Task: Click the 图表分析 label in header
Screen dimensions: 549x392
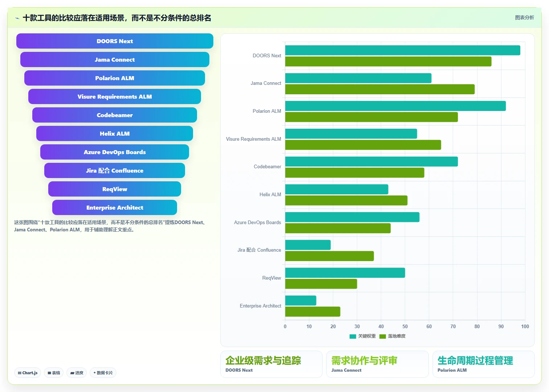Action: pyautogui.click(x=524, y=17)
